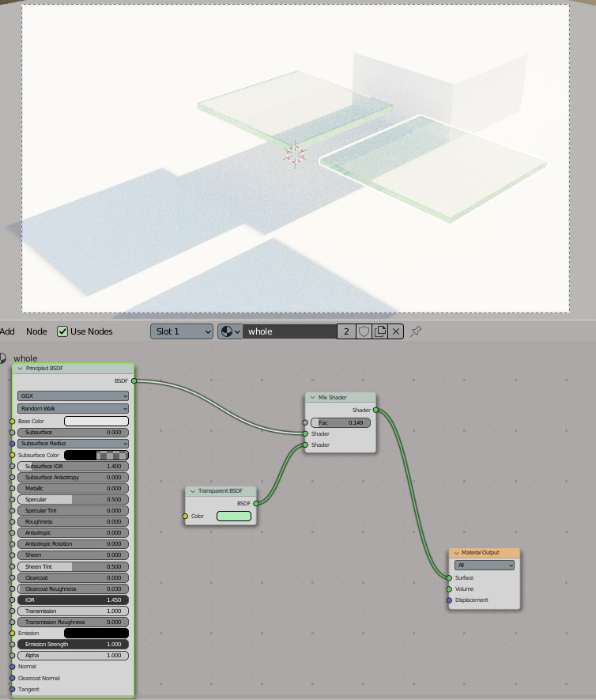Collapse the Material Output node

(456, 553)
